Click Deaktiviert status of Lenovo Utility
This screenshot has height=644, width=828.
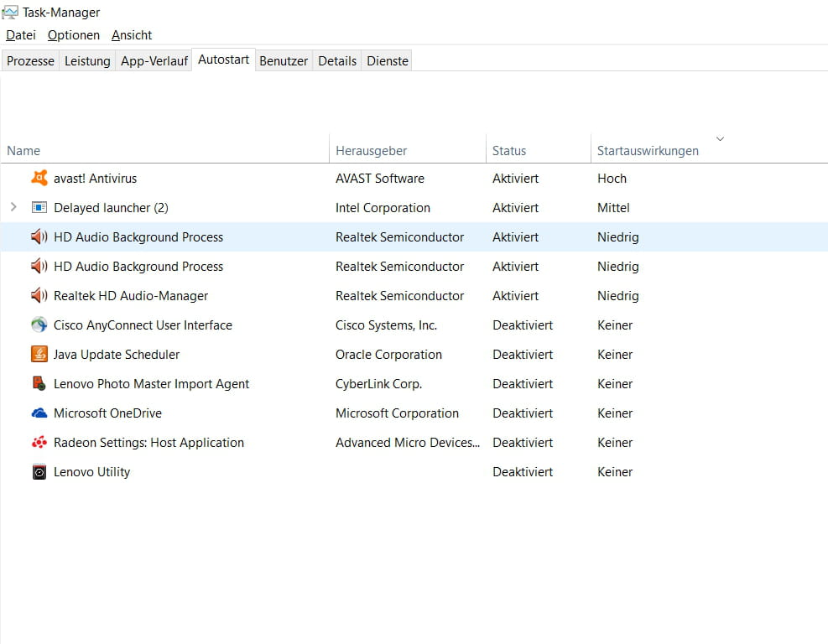pos(523,472)
